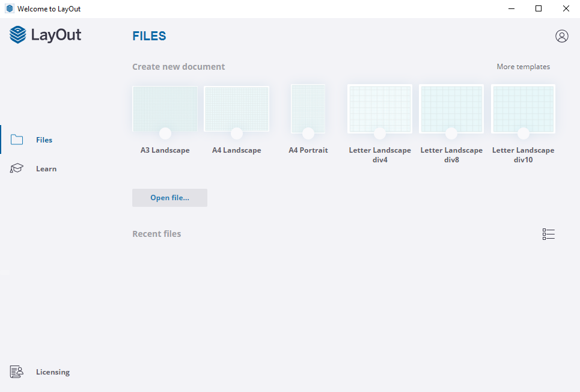This screenshot has width=580, height=392.
Task: Set Letter Landscape div10 default via circle
Action: pyautogui.click(x=523, y=133)
